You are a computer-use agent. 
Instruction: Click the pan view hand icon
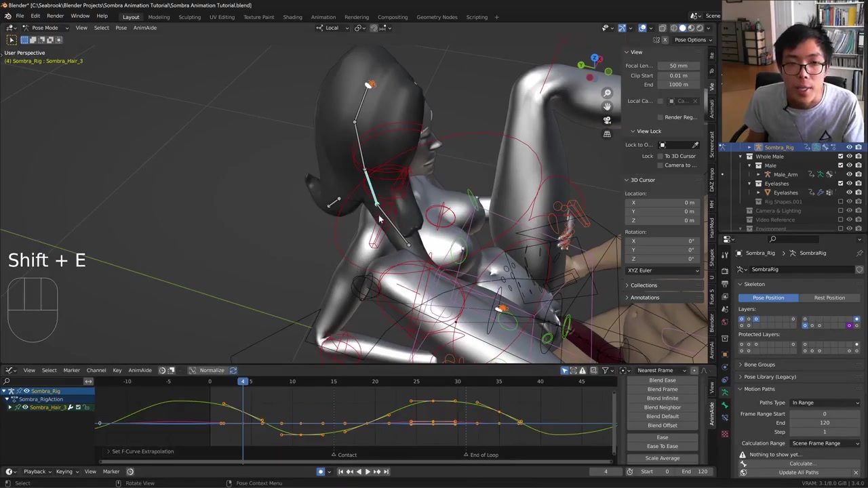point(608,106)
